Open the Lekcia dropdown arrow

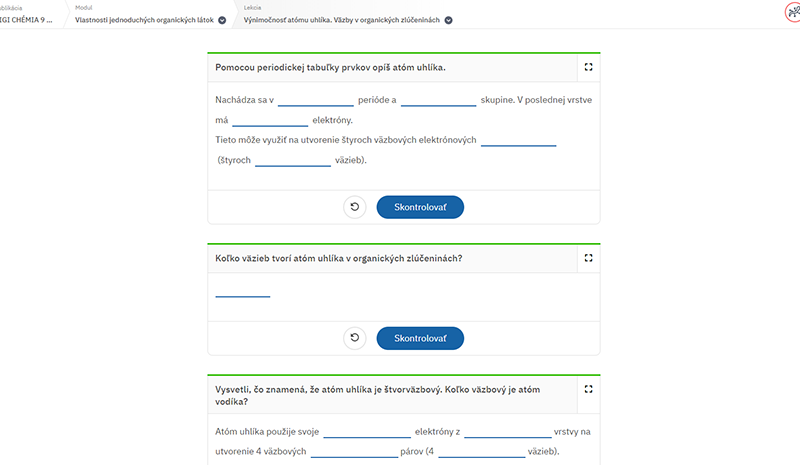tap(448, 20)
